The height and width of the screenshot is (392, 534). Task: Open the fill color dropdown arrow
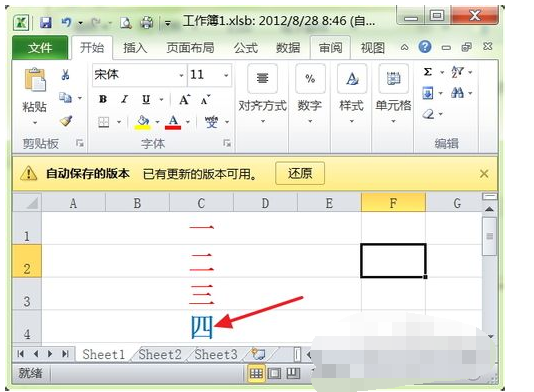[x=157, y=122]
